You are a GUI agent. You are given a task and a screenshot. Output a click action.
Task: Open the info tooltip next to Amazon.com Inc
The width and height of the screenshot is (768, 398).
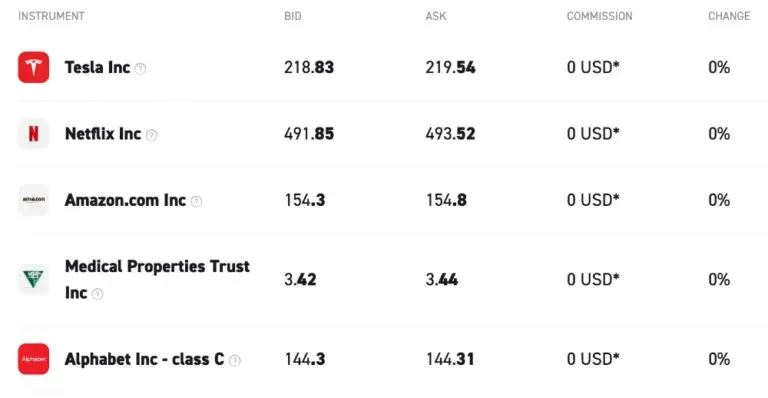(196, 202)
